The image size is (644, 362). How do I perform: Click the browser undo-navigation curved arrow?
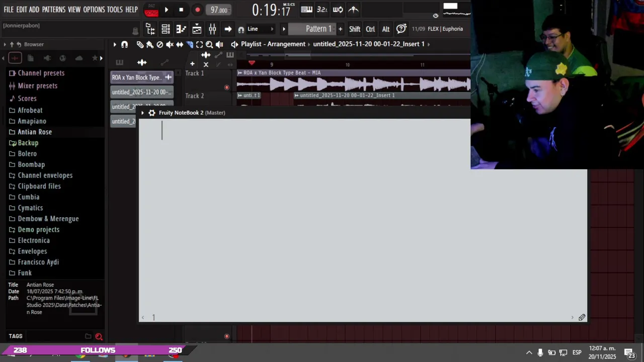pyautogui.click(x=19, y=44)
